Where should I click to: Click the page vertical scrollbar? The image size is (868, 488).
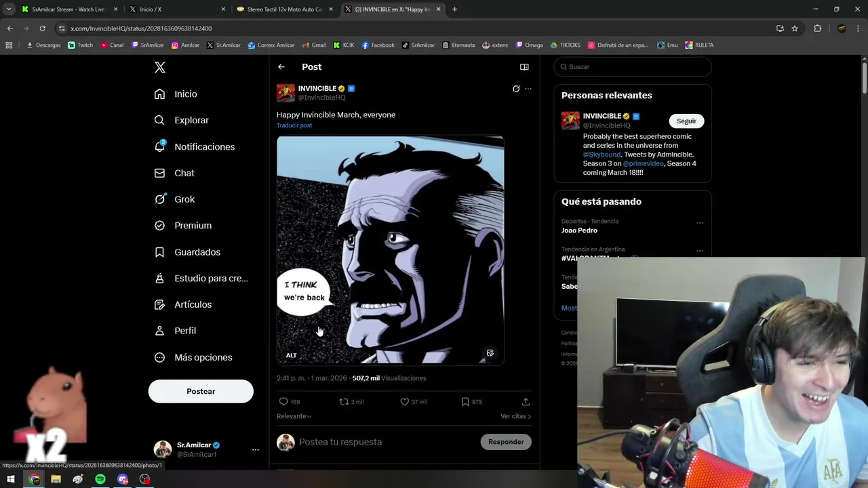point(864,78)
